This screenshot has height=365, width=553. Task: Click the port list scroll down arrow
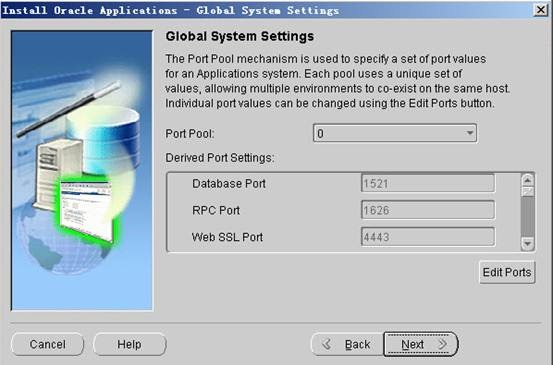point(528,243)
